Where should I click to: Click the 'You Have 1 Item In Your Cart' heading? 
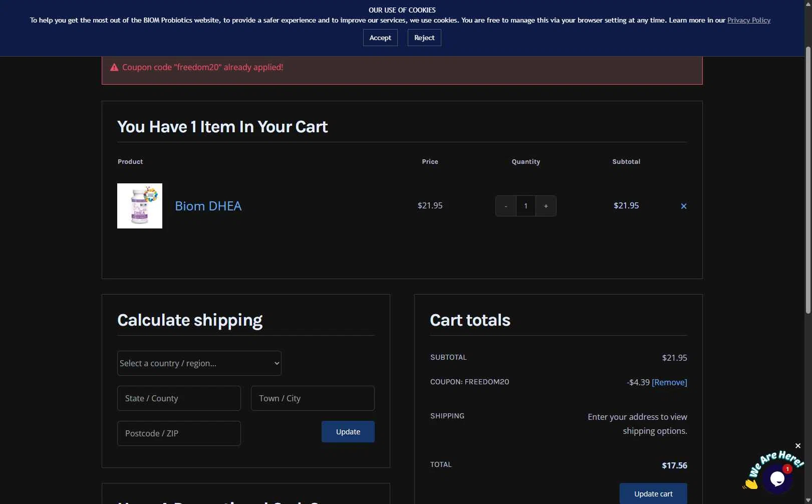tap(222, 127)
